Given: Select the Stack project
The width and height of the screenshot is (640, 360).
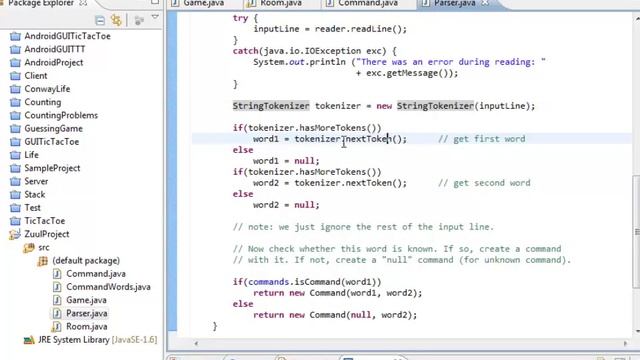Looking at the screenshot, I should click(35, 194).
